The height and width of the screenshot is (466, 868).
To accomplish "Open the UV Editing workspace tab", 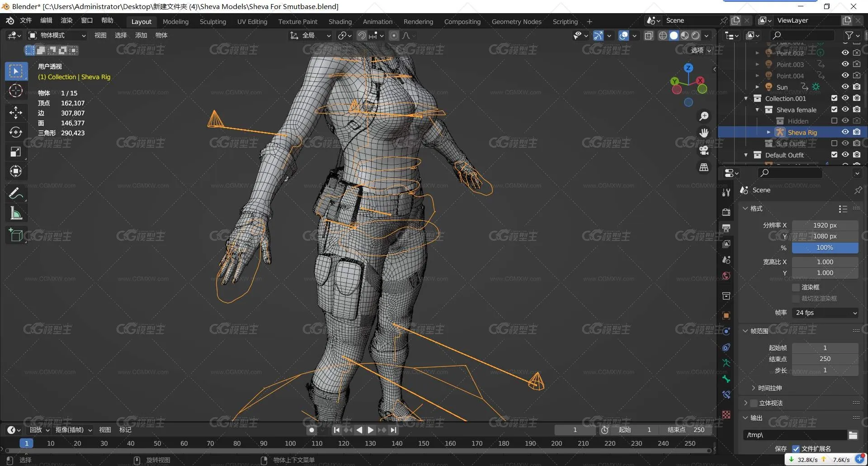I will pos(252,22).
